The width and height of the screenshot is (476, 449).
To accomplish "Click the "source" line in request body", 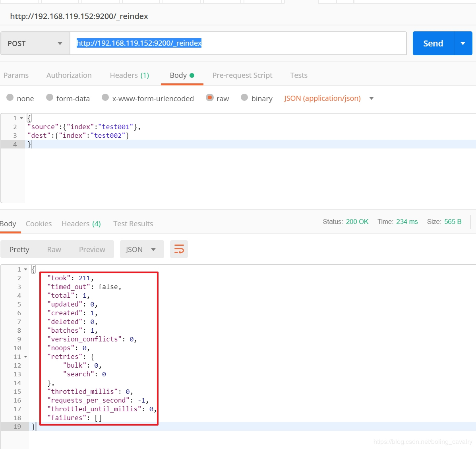I will pos(84,127).
